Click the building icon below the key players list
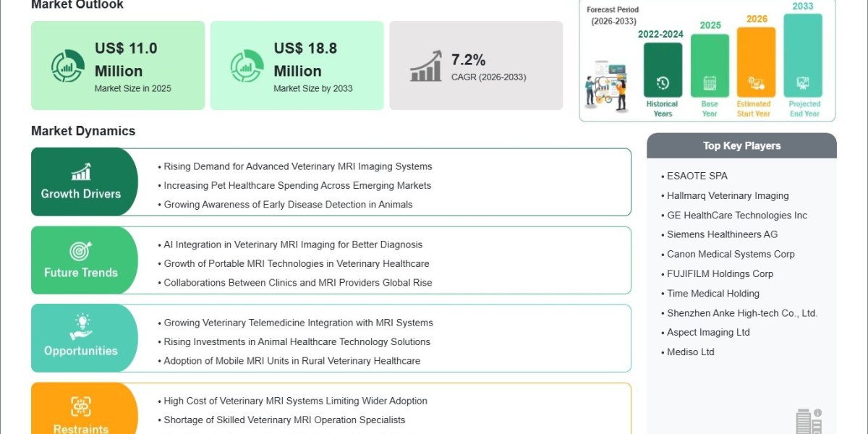Image resolution: width=868 pixels, height=434 pixels. (809, 421)
